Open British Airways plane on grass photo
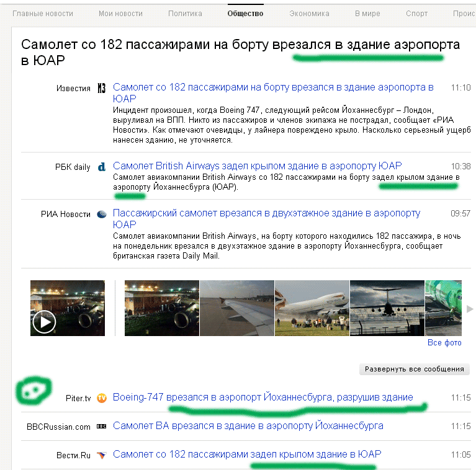The height and width of the screenshot is (470, 476). 312,308
